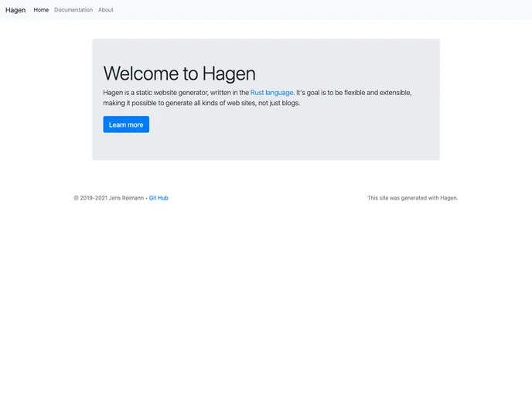532x396 pixels.
Task: Click the Welcome to Hagen heading
Action: click(x=179, y=73)
